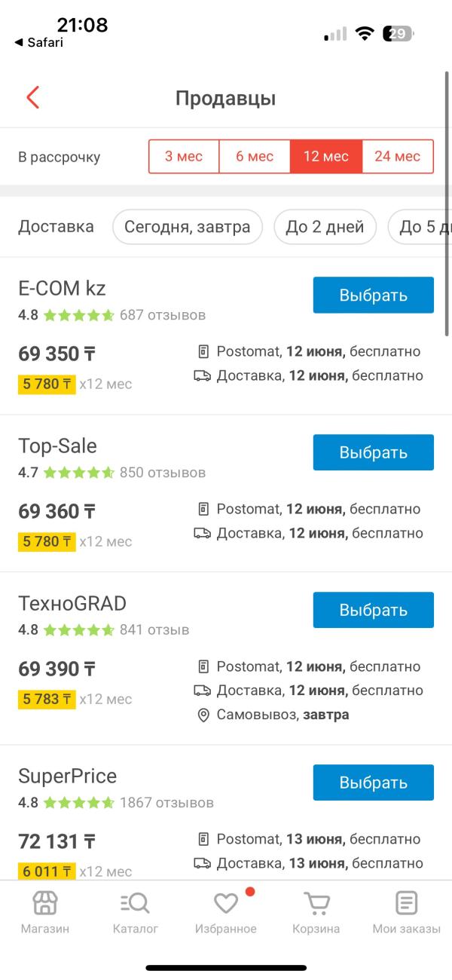Open the Корзина cart icon
The width and height of the screenshot is (452, 980).
tap(316, 902)
